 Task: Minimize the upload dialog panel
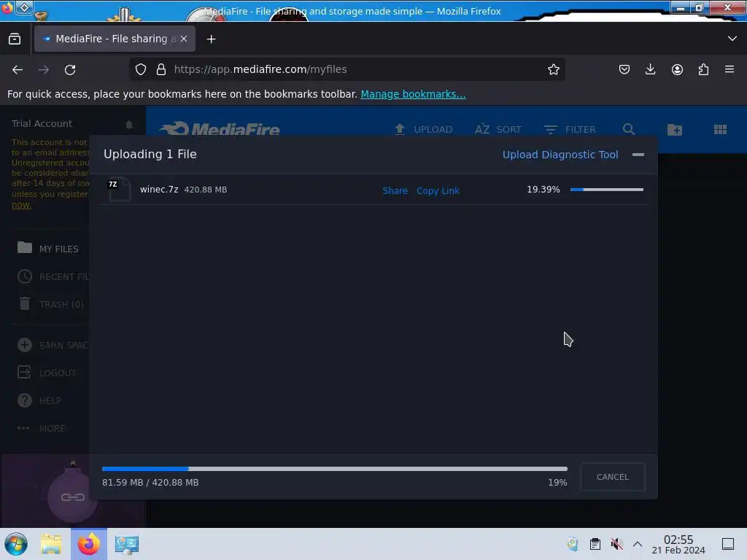coord(638,155)
